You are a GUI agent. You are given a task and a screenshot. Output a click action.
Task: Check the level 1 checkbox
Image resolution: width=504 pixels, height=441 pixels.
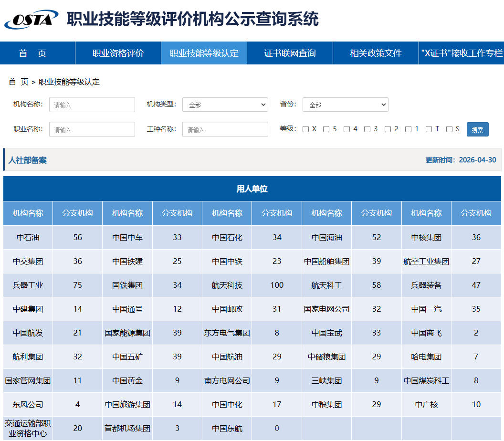pos(408,129)
